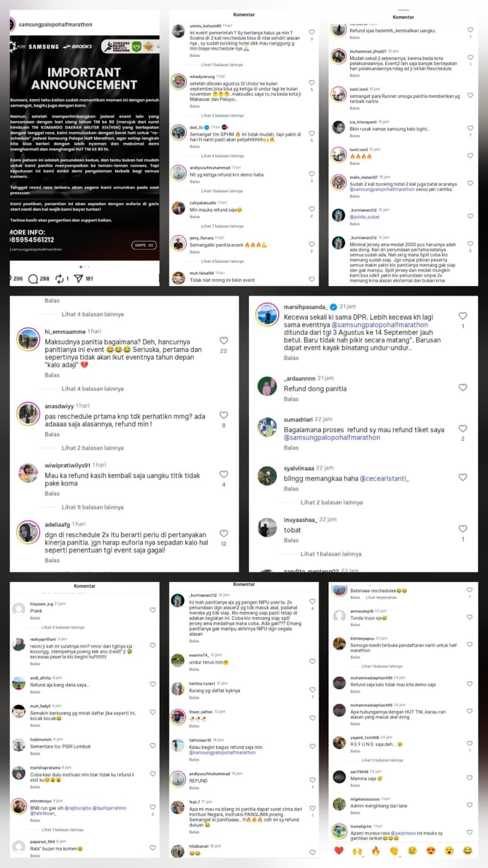Like the comment by hi_emmaamme
This screenshot has height=868, width=488.
pyautogui.click(x=224, y=340)
